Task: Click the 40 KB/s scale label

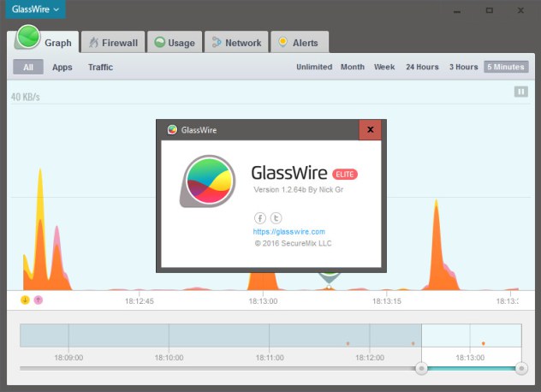Action: click(x=25, y=97)
